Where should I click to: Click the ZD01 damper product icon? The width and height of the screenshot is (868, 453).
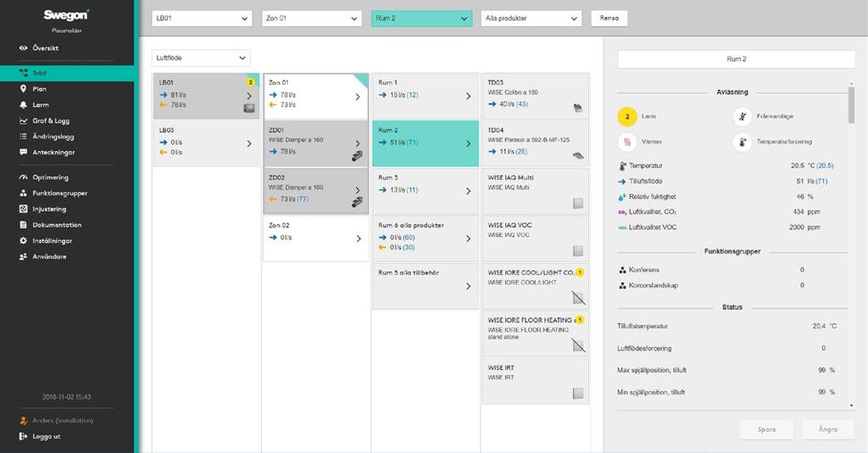[358, 156]
